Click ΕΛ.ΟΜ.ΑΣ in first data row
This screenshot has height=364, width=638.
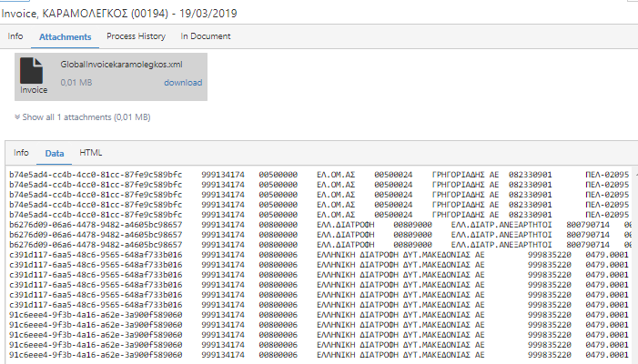[336, 175]
